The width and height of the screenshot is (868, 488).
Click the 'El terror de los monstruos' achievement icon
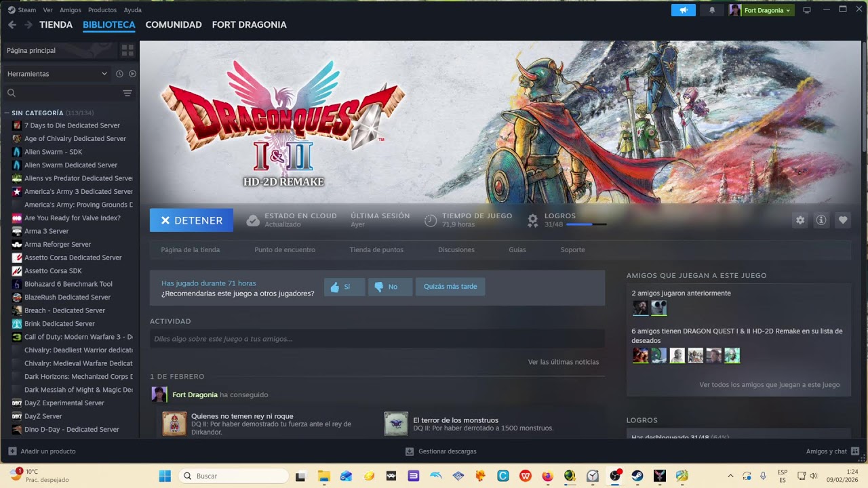pos(396,424)
